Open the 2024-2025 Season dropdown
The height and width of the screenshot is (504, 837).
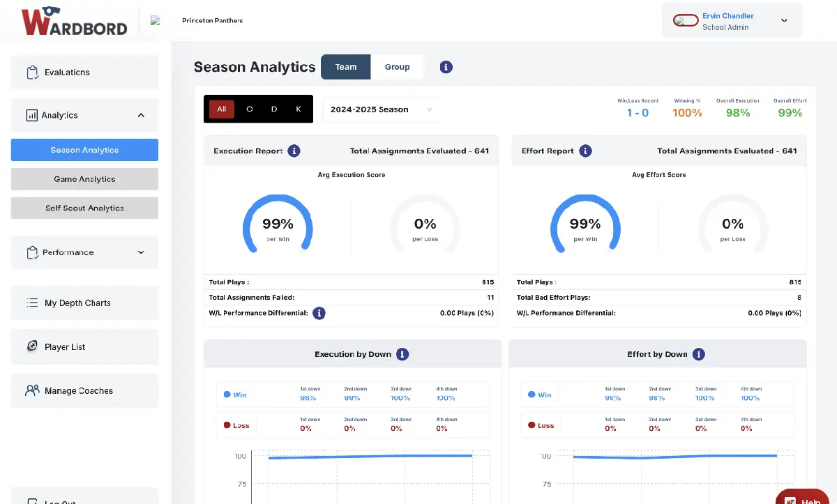click(x=380, y=109)
